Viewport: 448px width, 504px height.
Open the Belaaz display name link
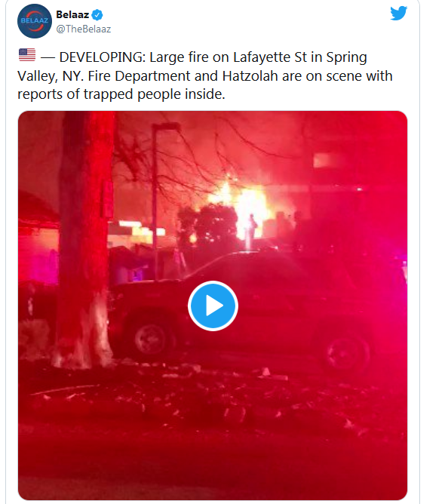pos(72,14)
